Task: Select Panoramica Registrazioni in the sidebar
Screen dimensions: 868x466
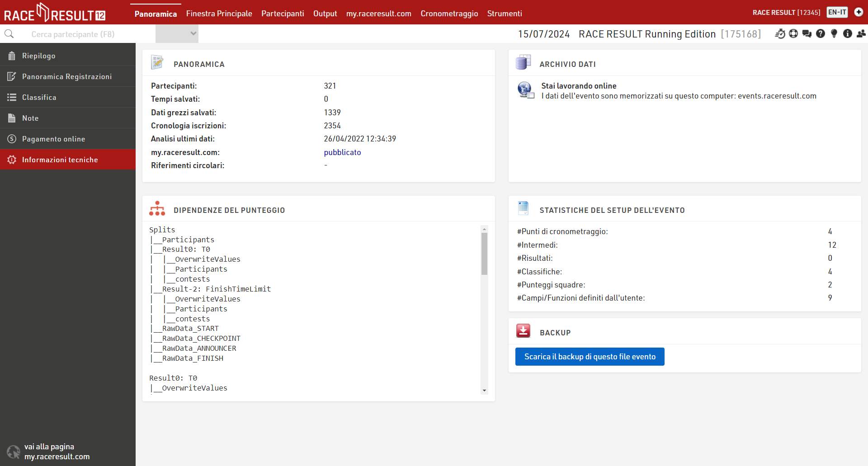Action: (68, 76)
